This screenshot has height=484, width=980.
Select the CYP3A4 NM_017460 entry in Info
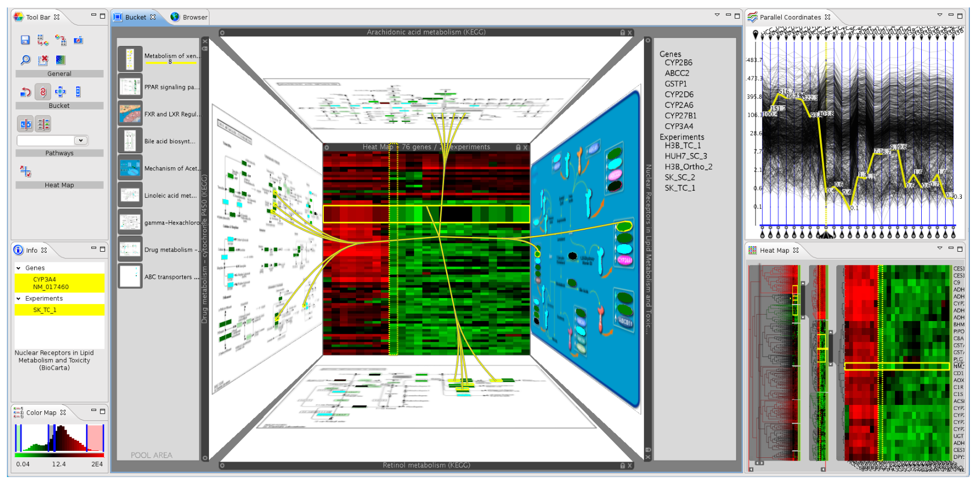coord(59,283)
